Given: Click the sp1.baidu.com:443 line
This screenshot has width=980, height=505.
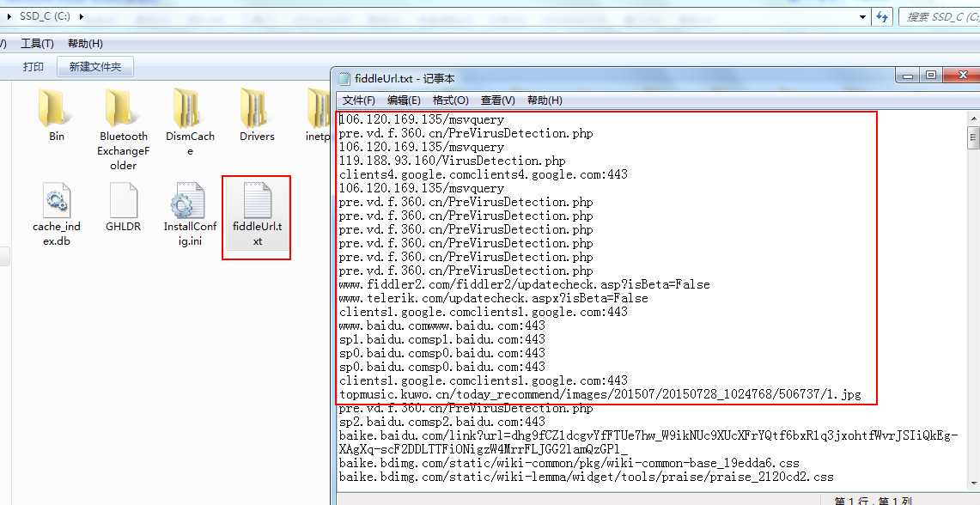Looking at the screenshot, I should [x=441, y=339].
